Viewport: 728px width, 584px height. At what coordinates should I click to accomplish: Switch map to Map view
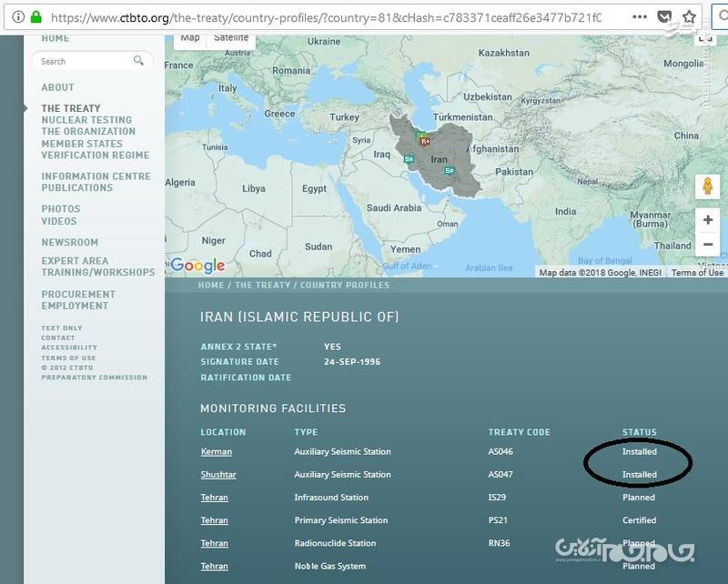(x=190, y=38)
